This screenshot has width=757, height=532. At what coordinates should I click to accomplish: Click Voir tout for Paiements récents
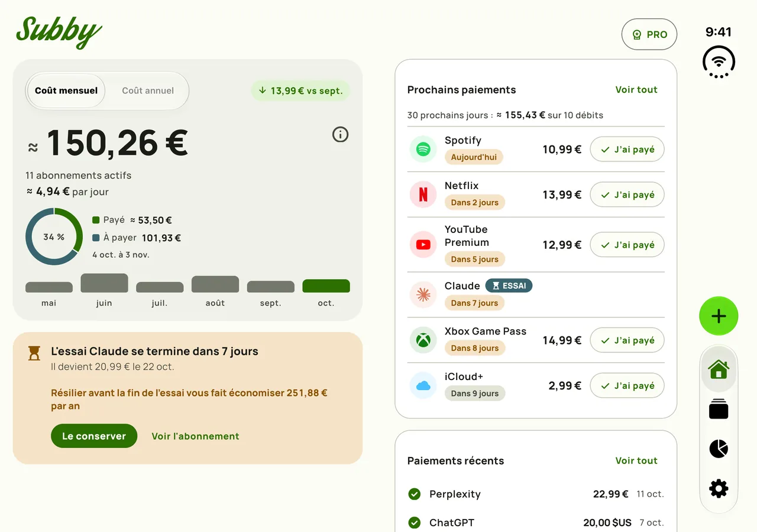click(636, 460)
